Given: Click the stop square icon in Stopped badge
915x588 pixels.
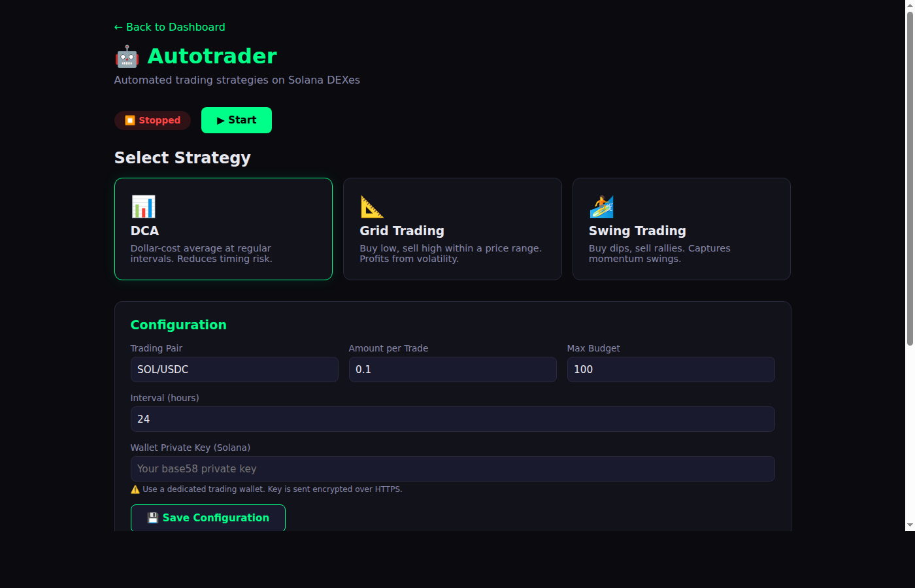Looking at the screenshot, I should pos(129,120).
